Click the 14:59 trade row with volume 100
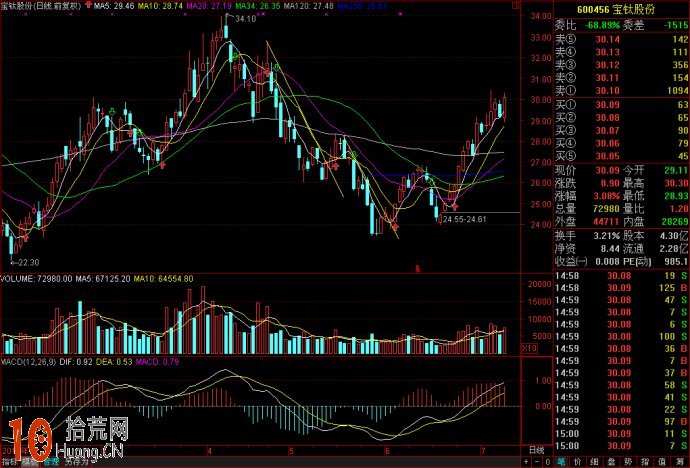Image resolution: width=690 pixels, height=468 pixels. (x=621, y=336)
